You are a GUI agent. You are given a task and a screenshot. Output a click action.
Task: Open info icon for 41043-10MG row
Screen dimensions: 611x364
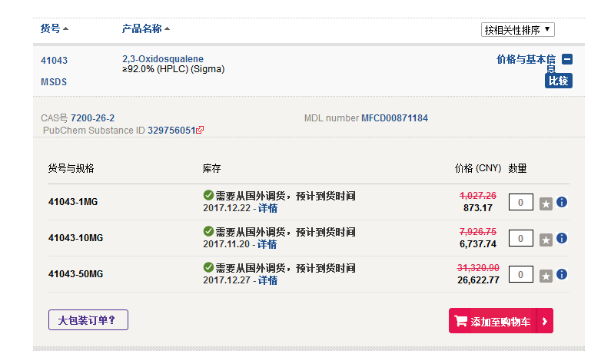[x=562, y=239]
